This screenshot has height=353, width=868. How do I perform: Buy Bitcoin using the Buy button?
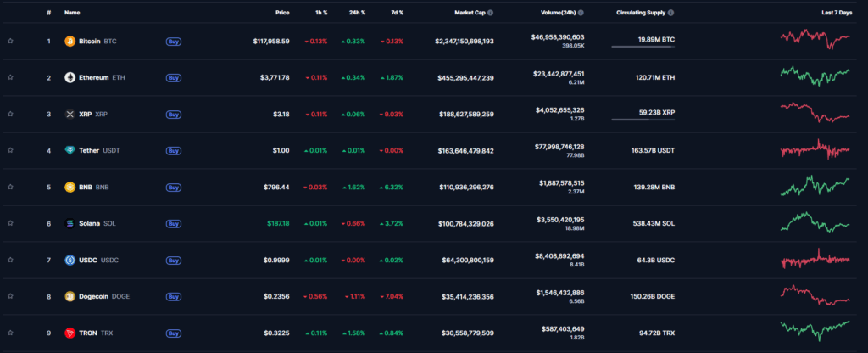[x=173, y=41]
